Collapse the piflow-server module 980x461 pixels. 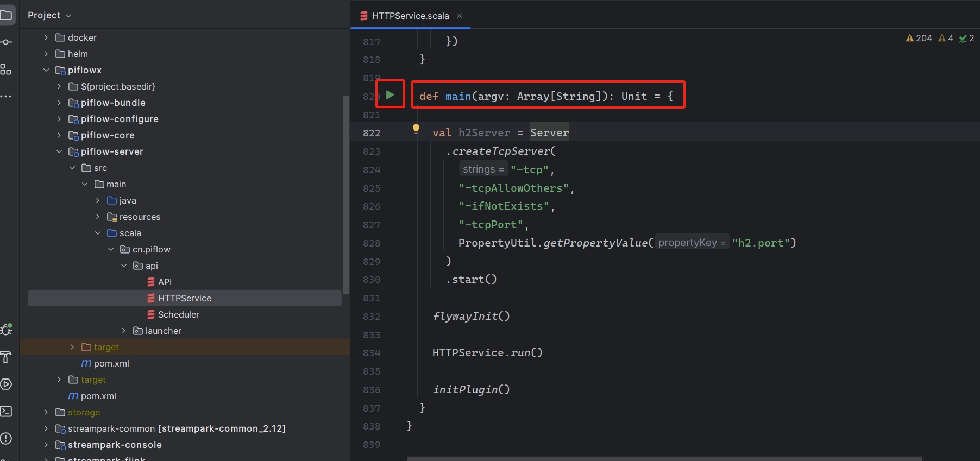(x=59, y=151)
